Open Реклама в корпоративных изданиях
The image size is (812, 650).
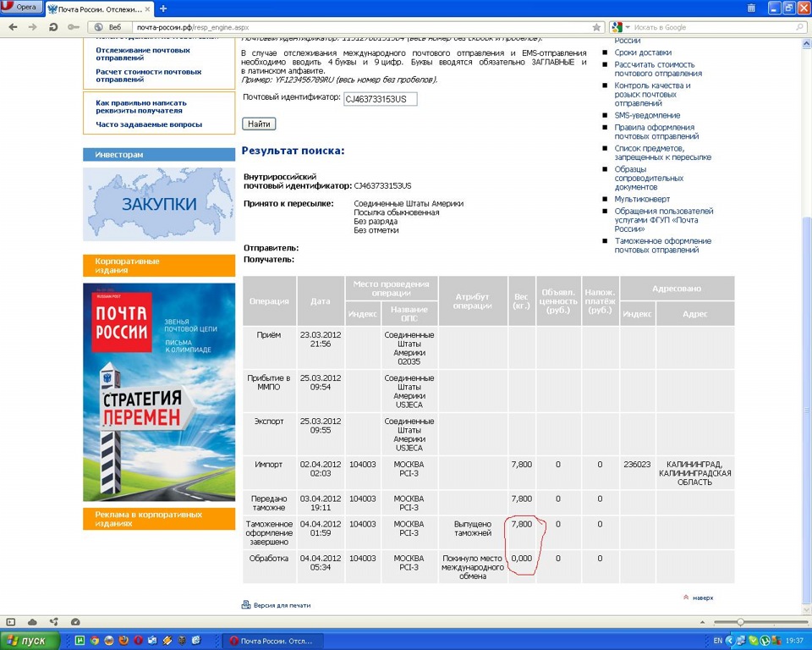coord(159,519)
